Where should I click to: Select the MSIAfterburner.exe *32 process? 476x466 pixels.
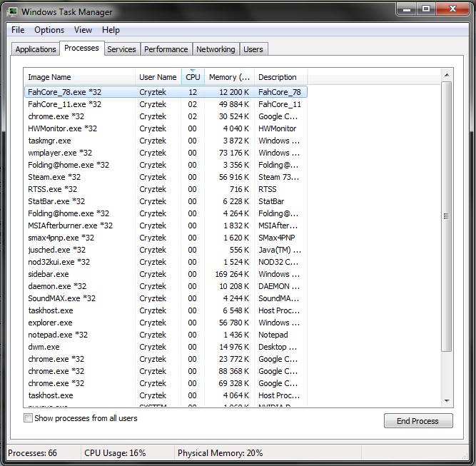coord(166,226)
